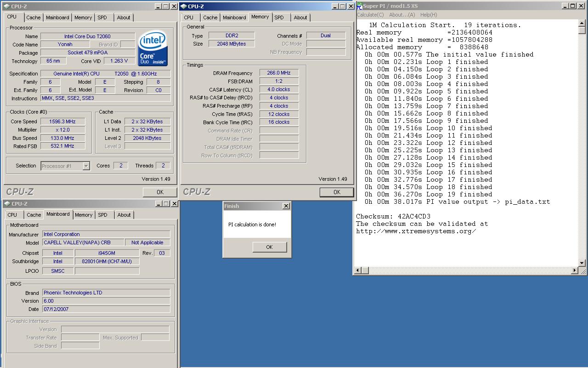The width and height of the screenshot is (588, 368).
Task: Click the DRAM Frequency value 266.0 MHz
Action: pos(279,73)
